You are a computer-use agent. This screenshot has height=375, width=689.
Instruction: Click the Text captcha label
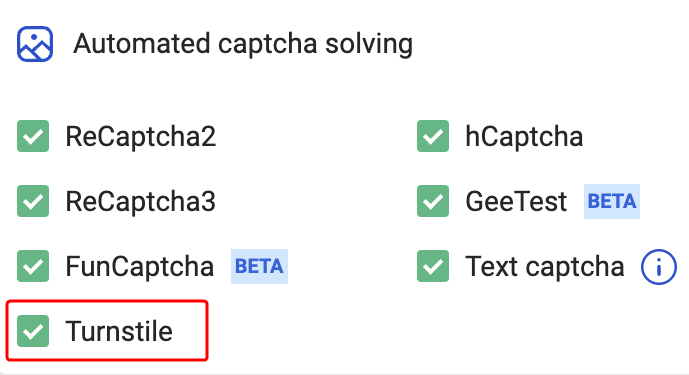tap(545, 266)
